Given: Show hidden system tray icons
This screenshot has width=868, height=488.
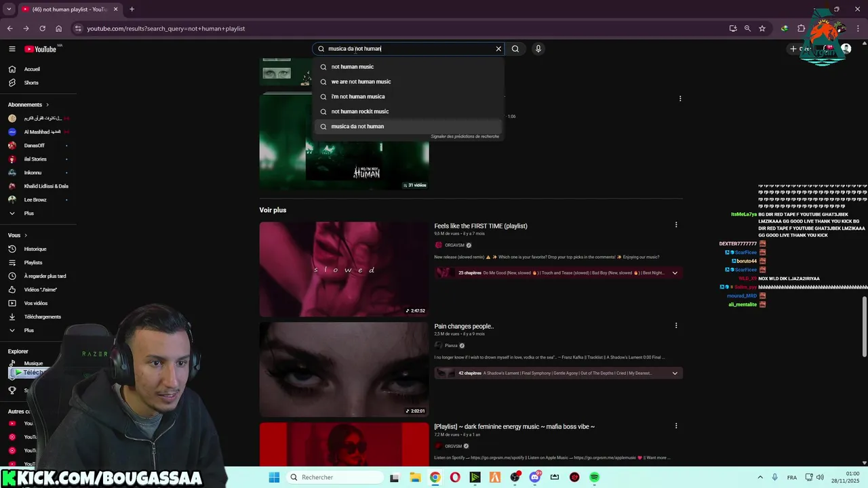Looking at the screenshot, I should [759, 477].
